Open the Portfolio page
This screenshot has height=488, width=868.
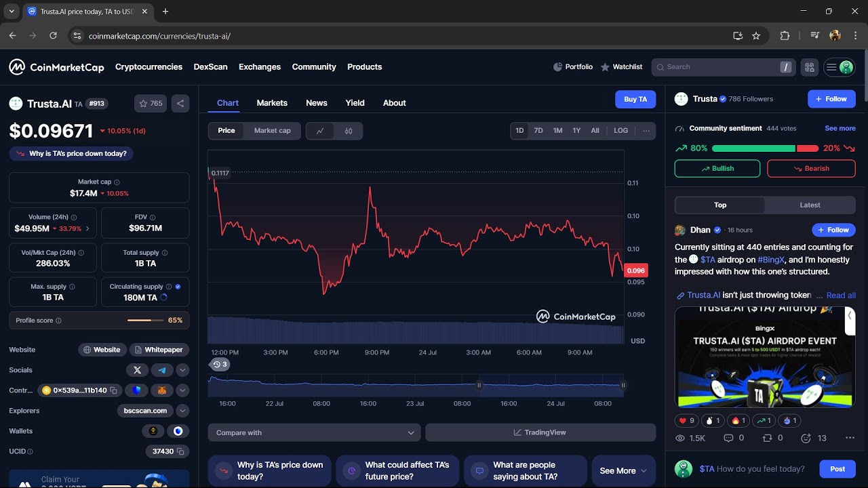(573, 67)
